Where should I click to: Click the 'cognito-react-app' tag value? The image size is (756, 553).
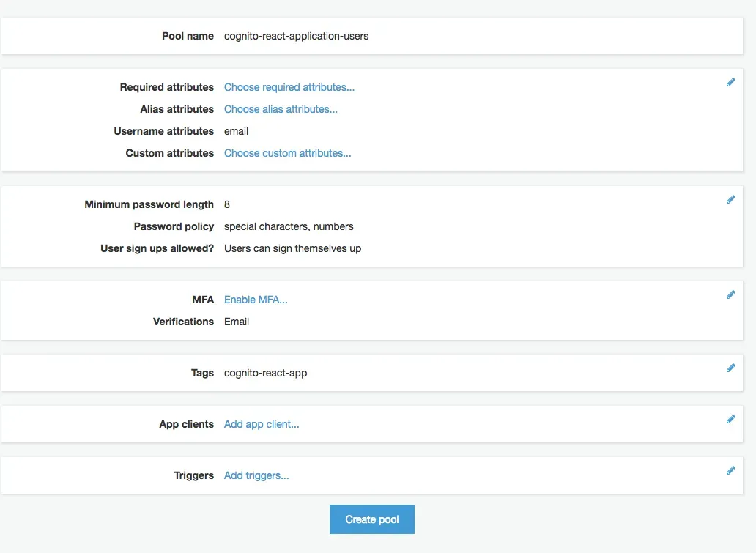(265, 373)
